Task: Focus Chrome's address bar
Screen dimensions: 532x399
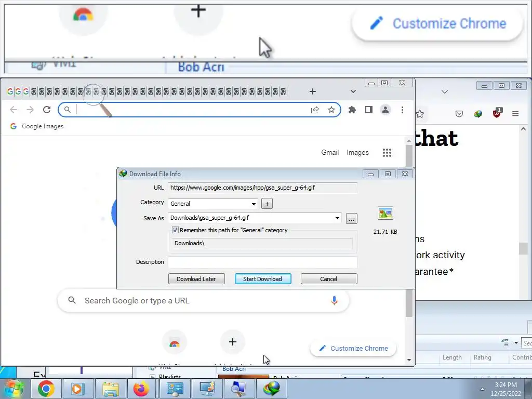Action: [190, 110]
